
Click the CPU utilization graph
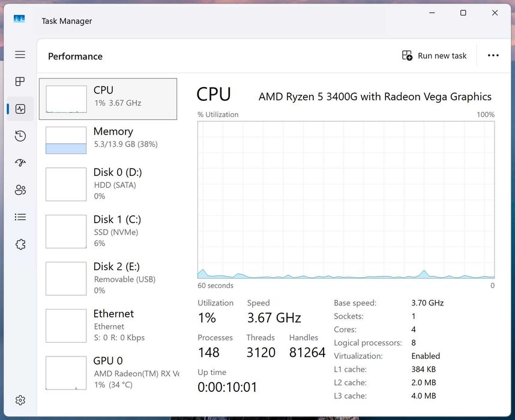tap(346, 200)
